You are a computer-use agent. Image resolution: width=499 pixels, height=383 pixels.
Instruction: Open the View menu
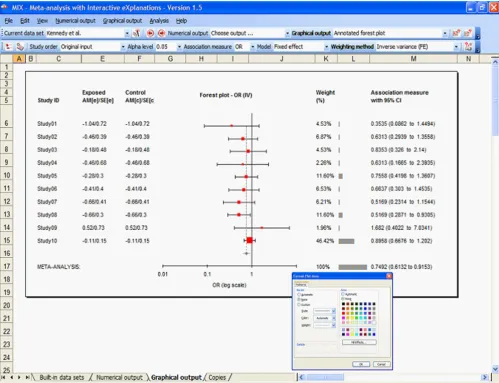point(42,21)
